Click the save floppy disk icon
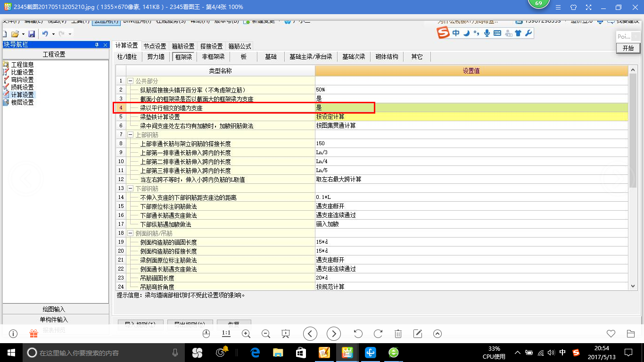 pos(32,34)
